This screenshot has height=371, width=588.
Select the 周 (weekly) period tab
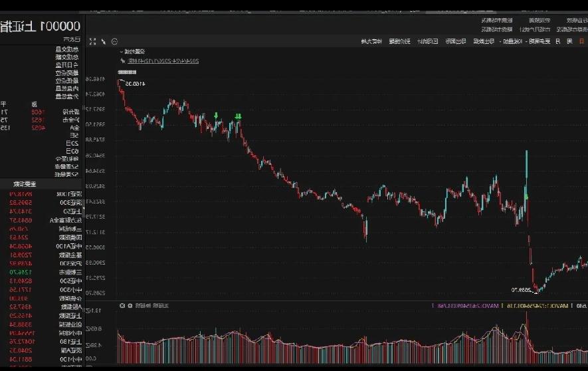click(x=569, y=41)
